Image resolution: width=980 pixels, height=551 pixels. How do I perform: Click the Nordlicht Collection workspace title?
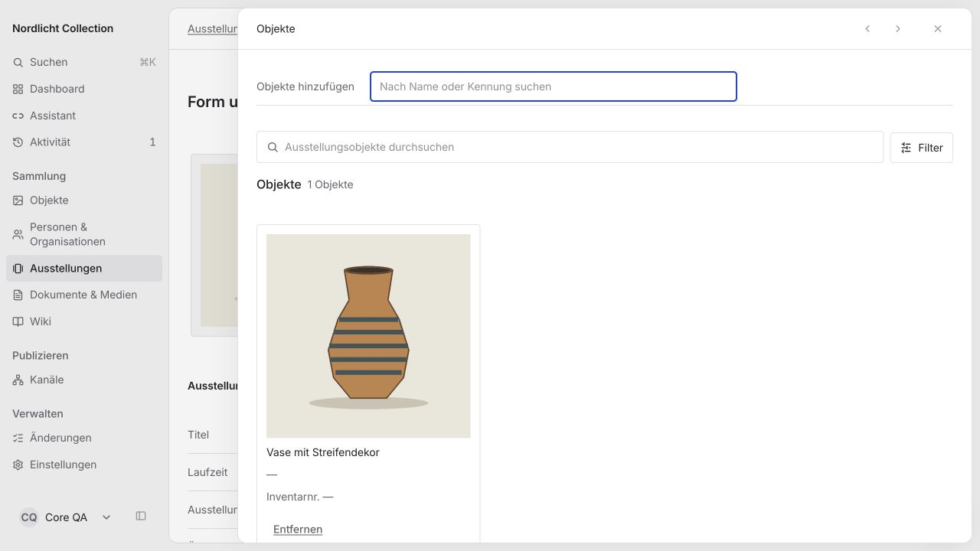63,28
